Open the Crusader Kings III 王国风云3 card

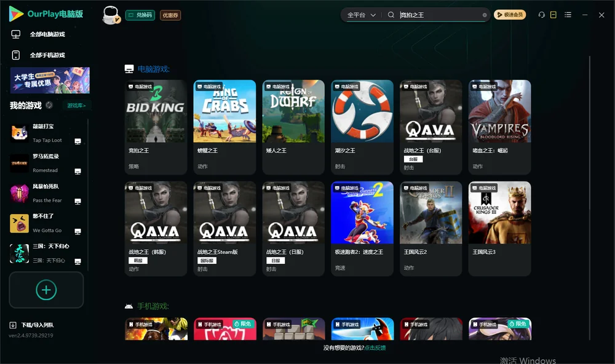point(499,229)
